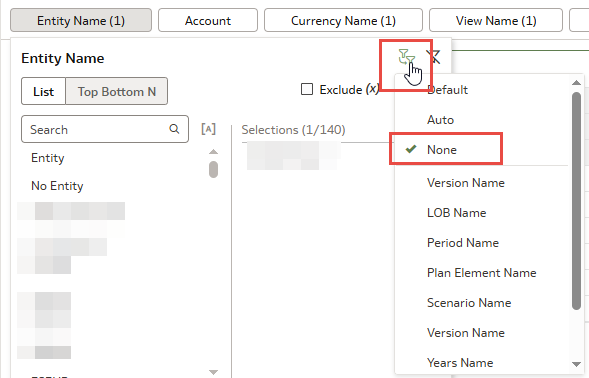Click the up arrow of entity list scrollbar
Screen dimensions: 589x378
[x=213, y=151]
